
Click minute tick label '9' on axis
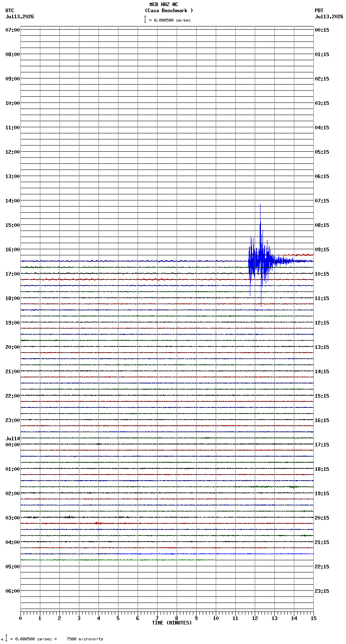(196, 618)
